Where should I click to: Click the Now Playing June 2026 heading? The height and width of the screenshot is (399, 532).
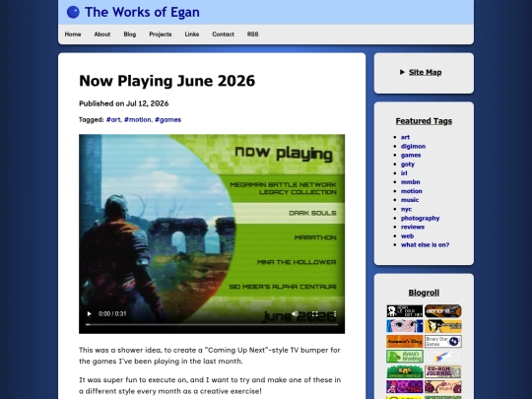(x=166, y=81)
